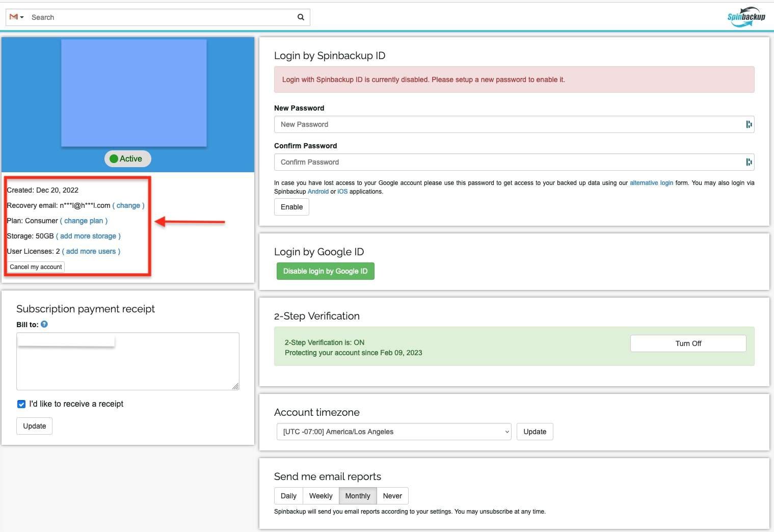Click Update next to timezone
Screen dimensions: 774x532
coord(535,432)
